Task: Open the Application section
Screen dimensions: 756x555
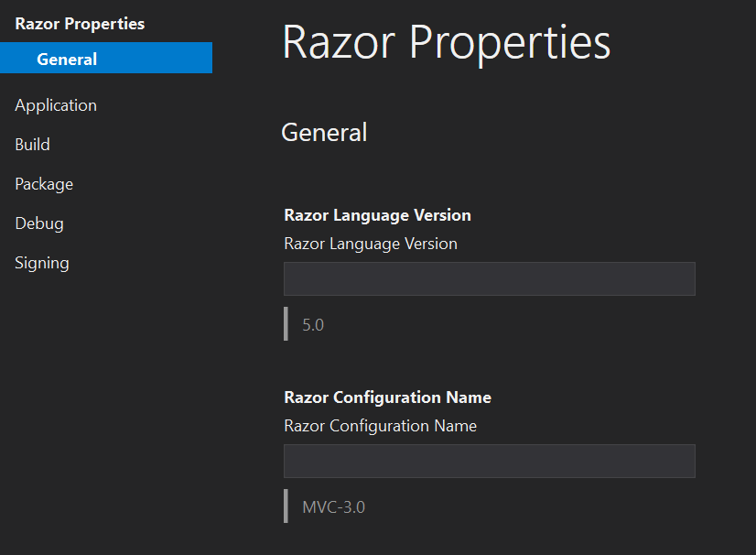Action: point(56,105)
